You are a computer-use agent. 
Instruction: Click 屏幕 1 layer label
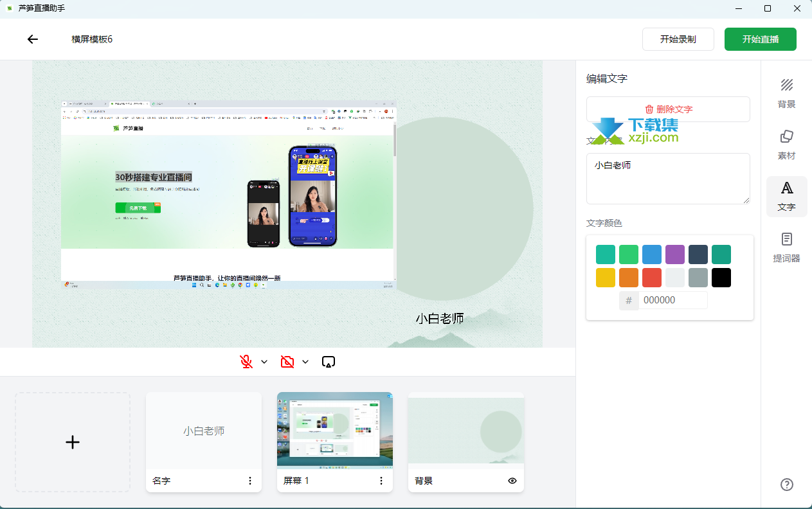tap(296, 481)
